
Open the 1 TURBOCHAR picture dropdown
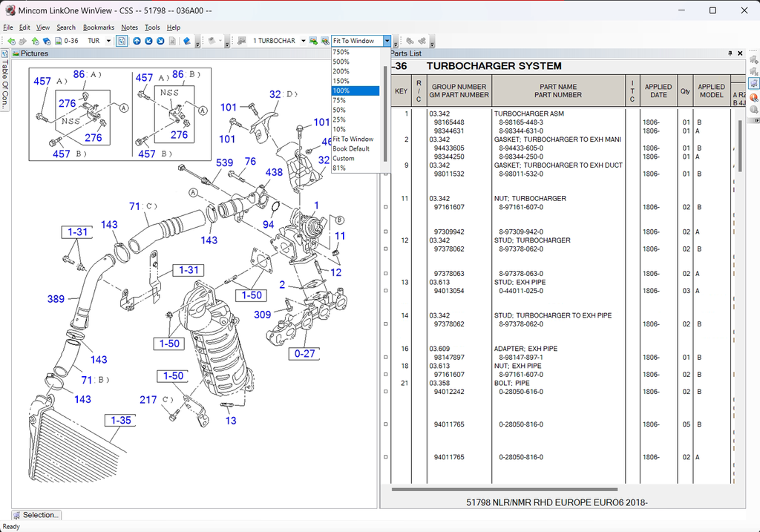pyautogui.click(x=304, y=41)
